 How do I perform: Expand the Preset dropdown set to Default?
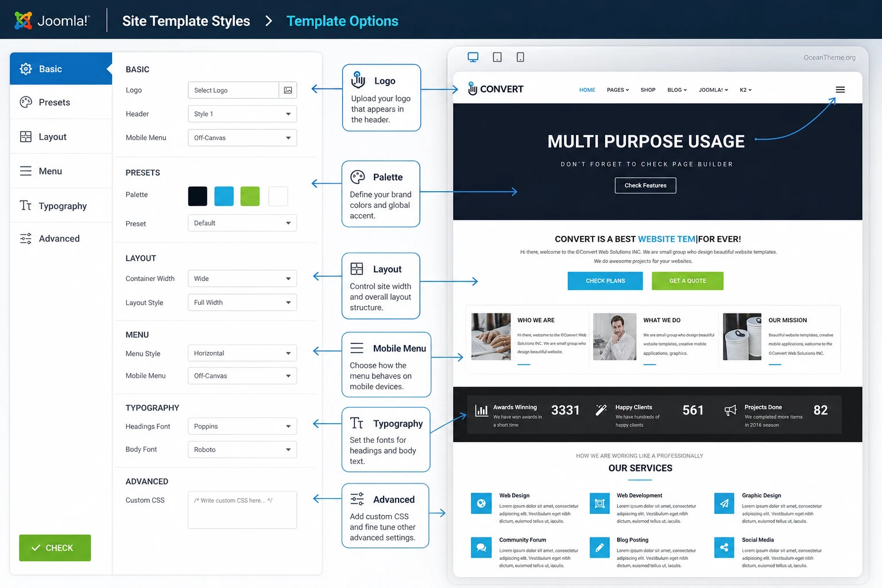point(242,223)
